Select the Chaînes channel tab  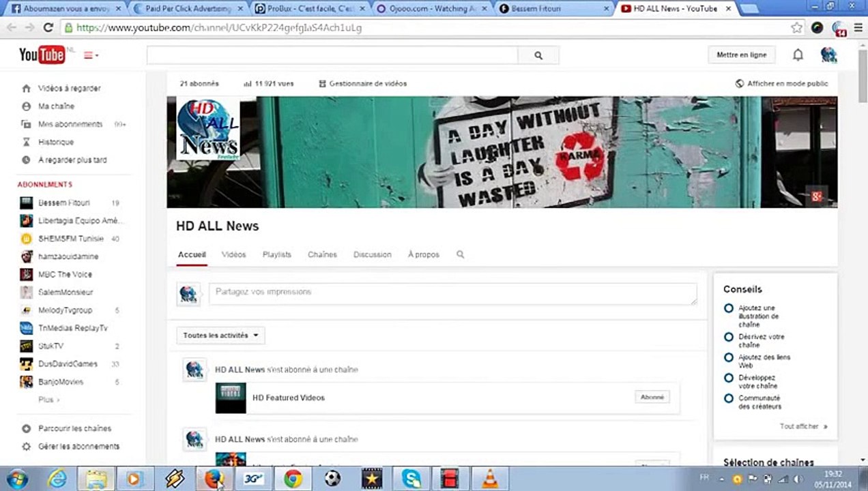coord(322,254)
